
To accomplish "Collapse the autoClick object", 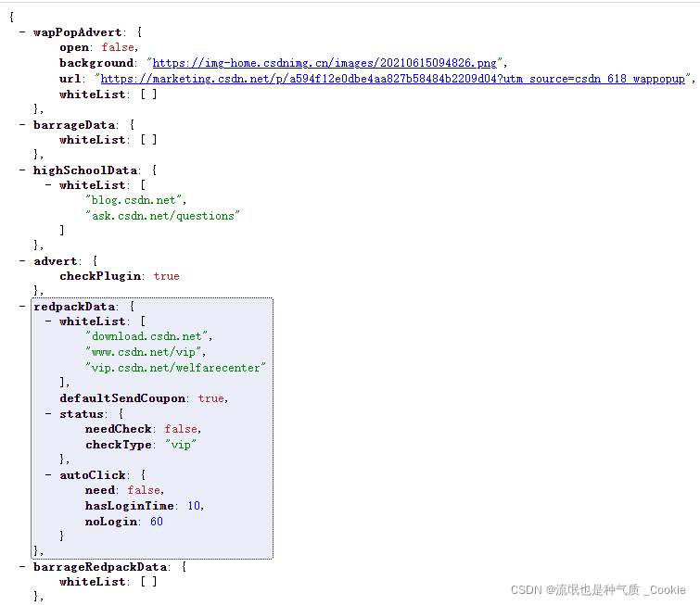I will [x=48, y=474].
